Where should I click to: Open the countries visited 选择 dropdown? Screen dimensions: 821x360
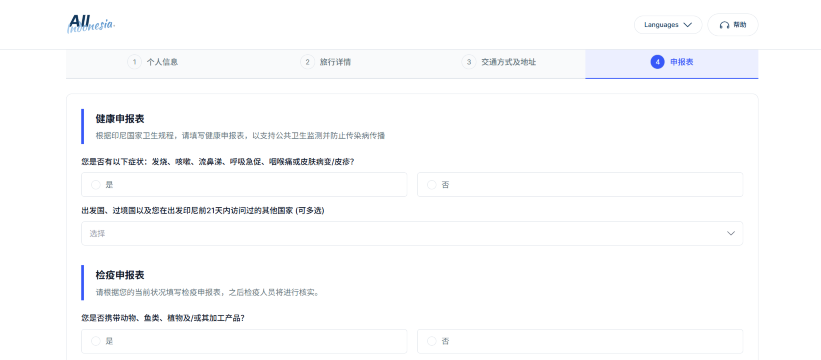pyautogui.click(x=412, y=233)
